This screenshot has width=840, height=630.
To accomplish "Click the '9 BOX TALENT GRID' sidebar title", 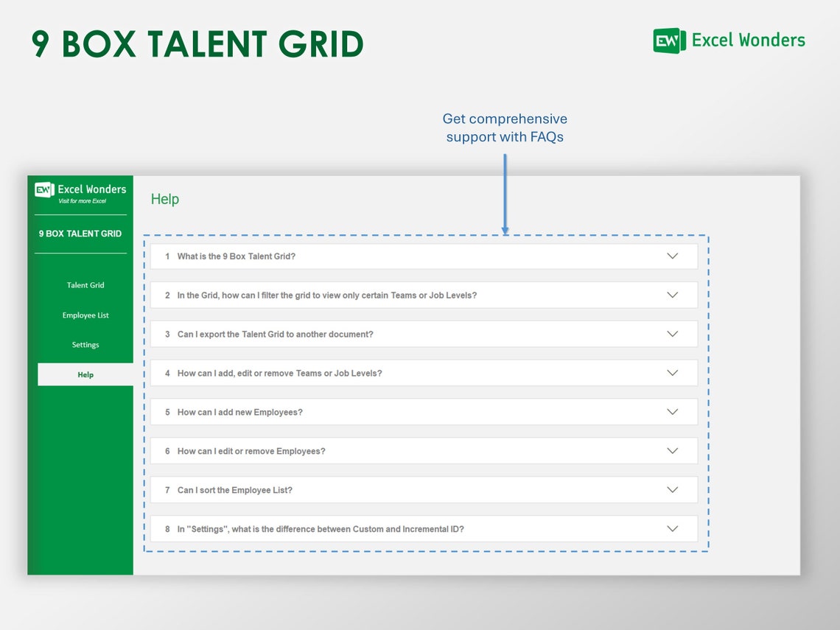I will 80,234.
